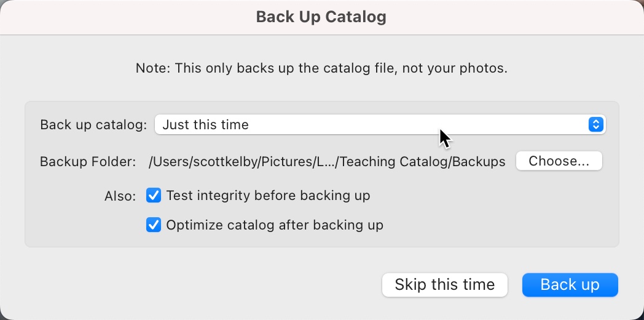Screen dimensions: 644x320
Task: Untick the Test integrity checkmark box
Action: click(x=153, y=196)
